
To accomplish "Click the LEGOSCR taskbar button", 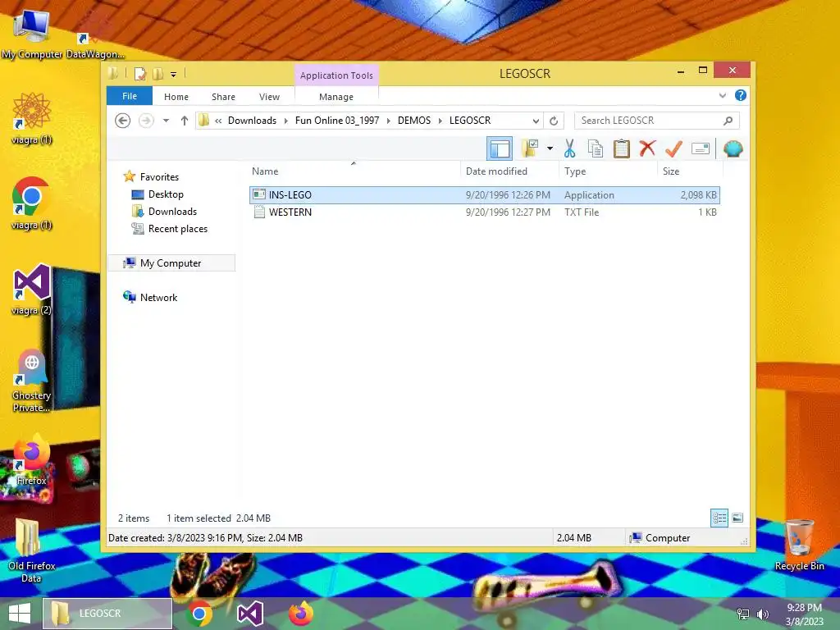I will pos(107,614).
